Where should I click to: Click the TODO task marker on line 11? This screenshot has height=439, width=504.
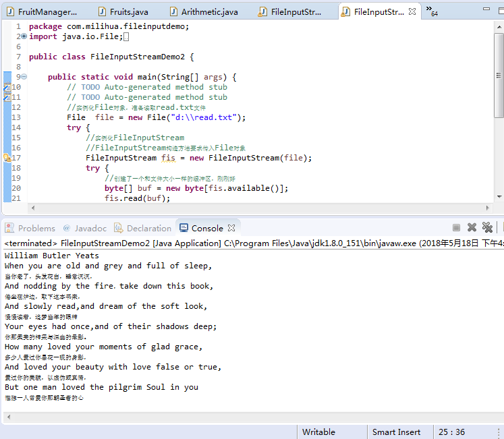[x=7, y=97]
